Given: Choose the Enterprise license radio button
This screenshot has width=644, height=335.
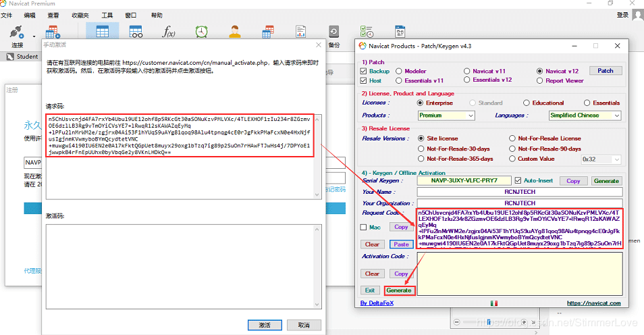Looking at the screenshot, I should coord(420,103).
